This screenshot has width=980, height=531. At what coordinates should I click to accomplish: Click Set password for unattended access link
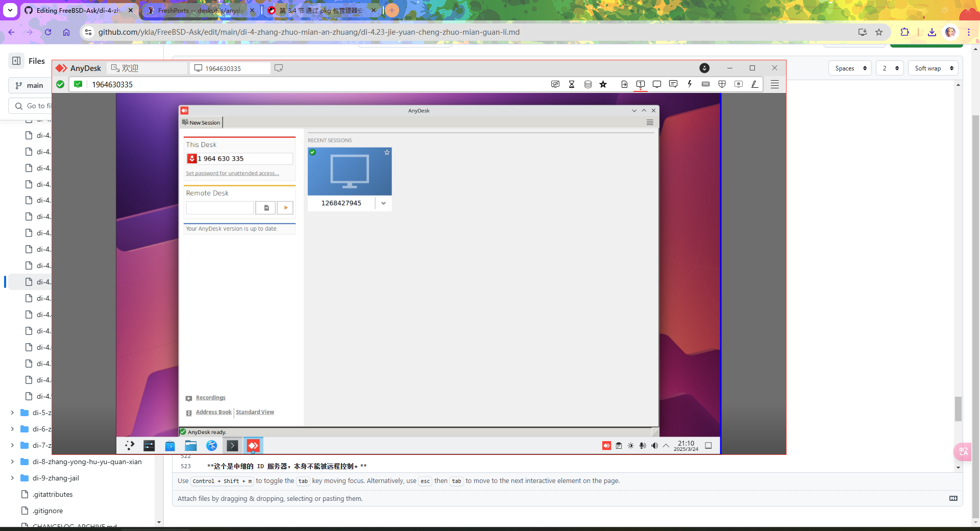[x=232, y=173]
